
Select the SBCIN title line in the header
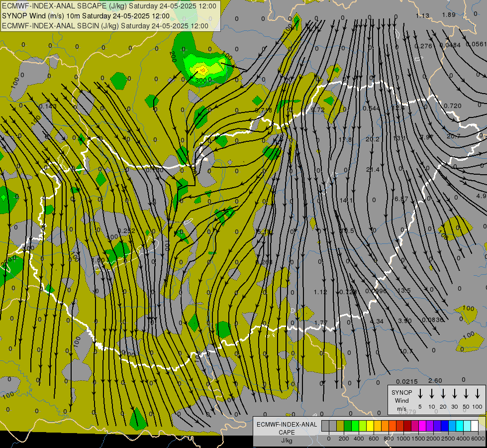pyautogui.click(x=105, y=26)
